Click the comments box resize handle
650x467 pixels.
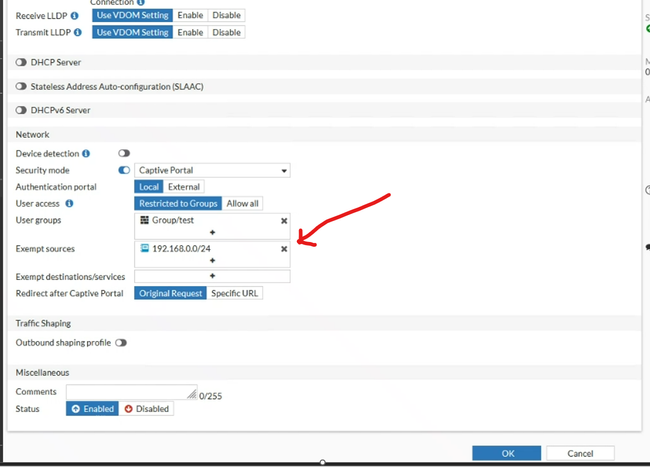(x=192, y=394)
